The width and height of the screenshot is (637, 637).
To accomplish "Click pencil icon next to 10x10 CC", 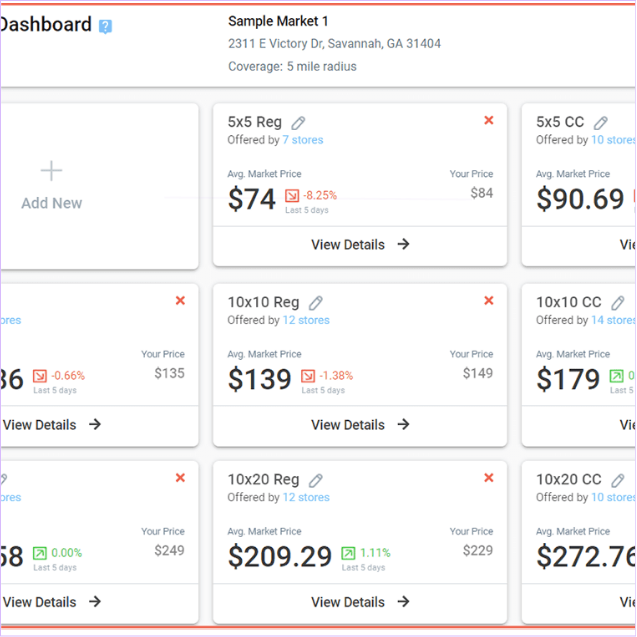I will pos(618,302).
